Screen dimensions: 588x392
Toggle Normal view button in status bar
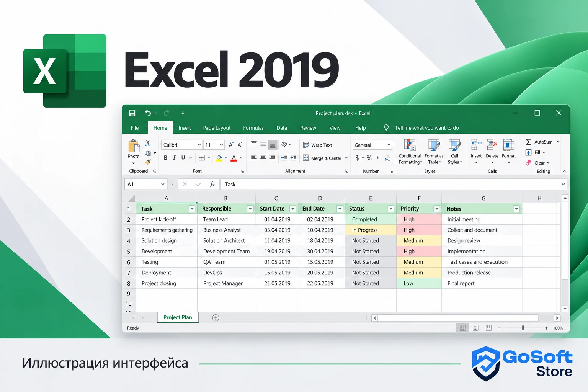(x=462, y=328)
